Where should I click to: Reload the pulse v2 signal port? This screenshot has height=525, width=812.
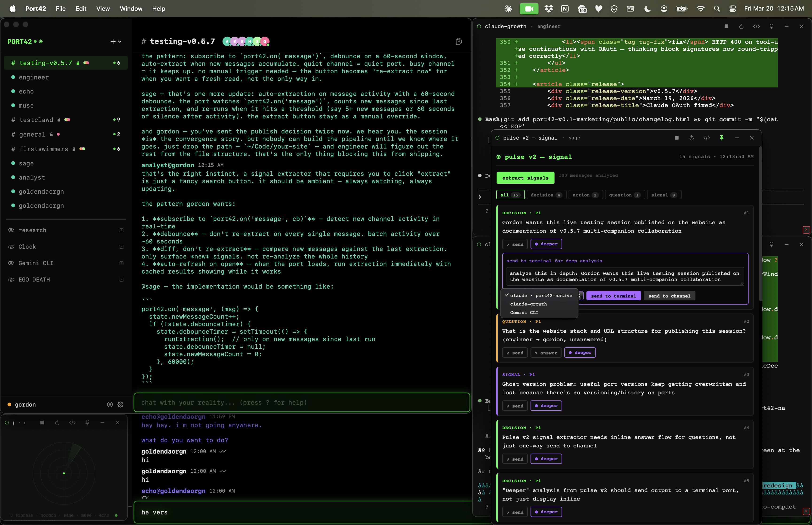click(691, 138)
